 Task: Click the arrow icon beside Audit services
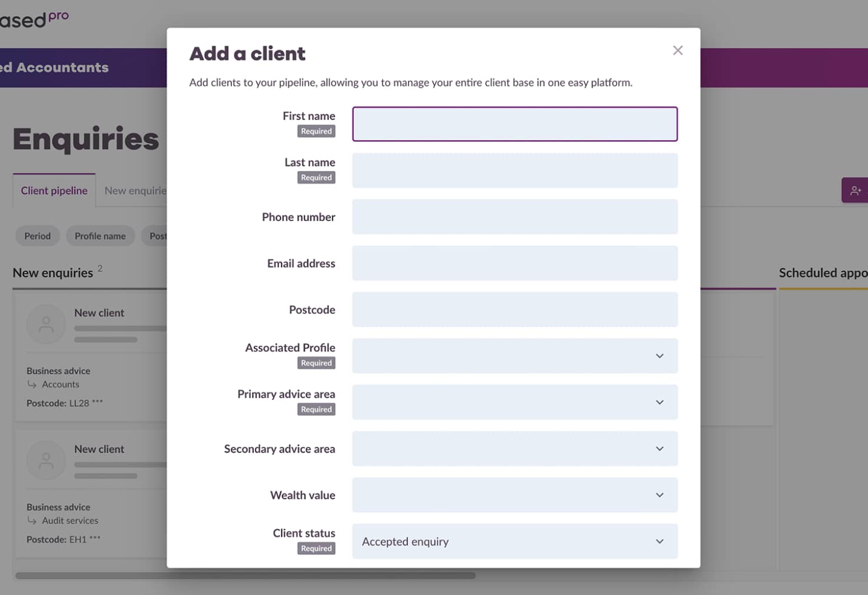tap(32, 520)
